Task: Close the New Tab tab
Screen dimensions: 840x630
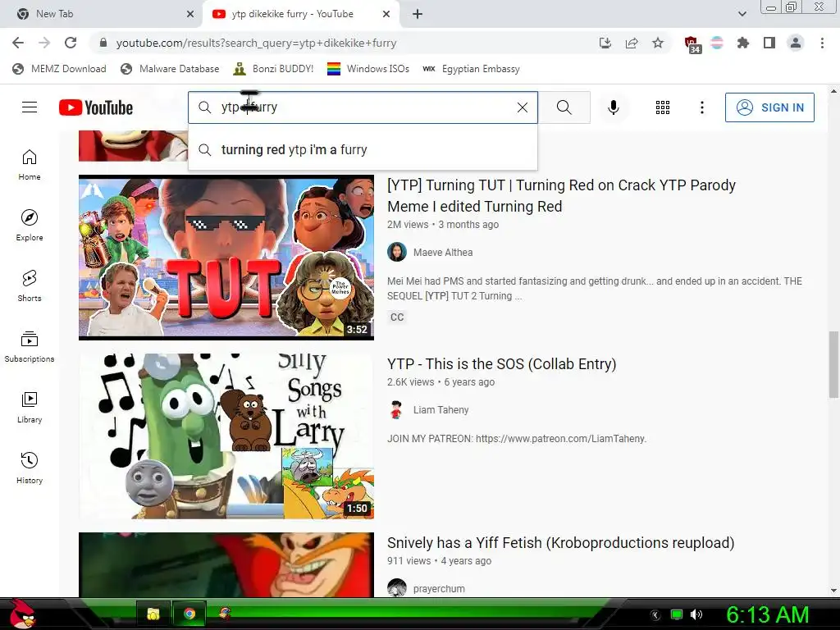Action: (190, 14)
